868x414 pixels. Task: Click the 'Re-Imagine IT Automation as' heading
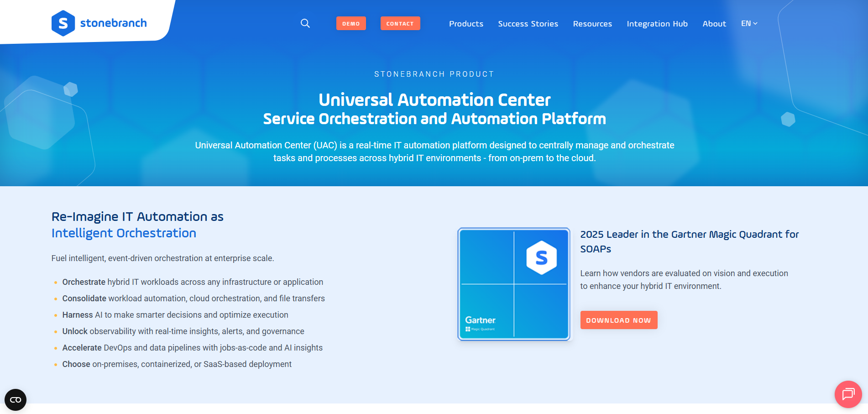[137, 216]
